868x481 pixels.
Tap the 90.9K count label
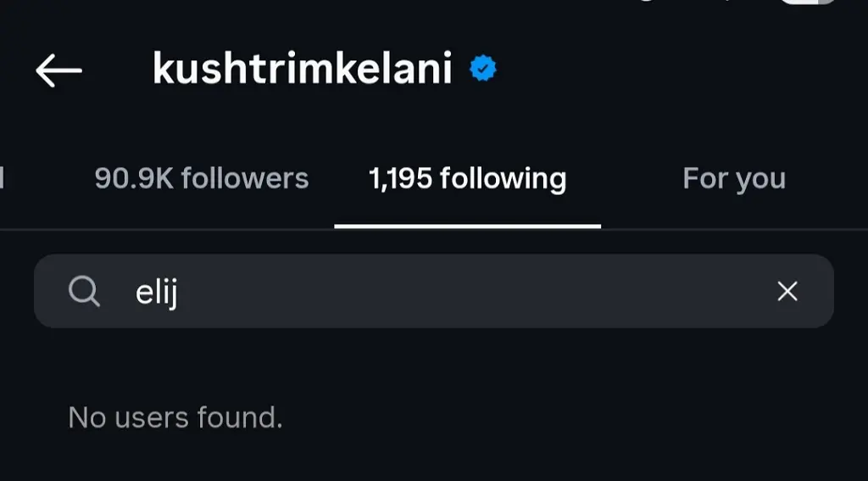134,178
